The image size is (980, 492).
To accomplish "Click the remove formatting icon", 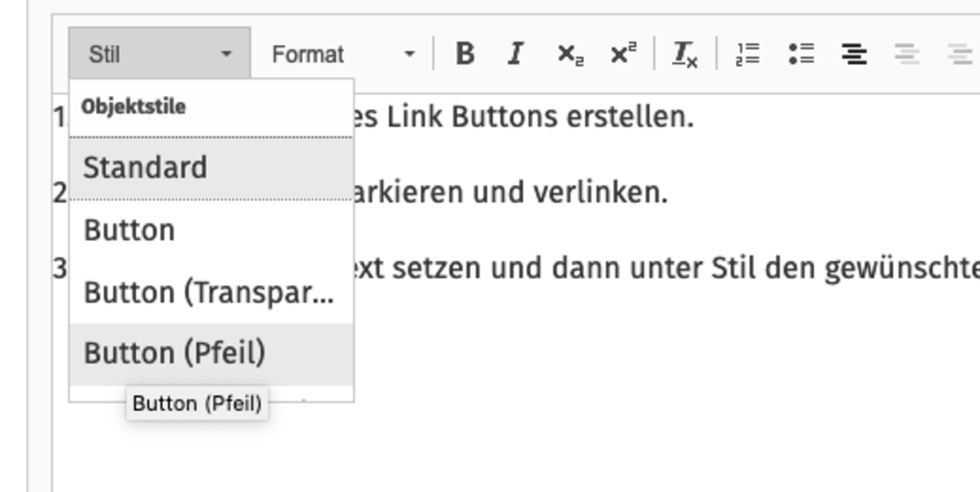I will 684,55.
